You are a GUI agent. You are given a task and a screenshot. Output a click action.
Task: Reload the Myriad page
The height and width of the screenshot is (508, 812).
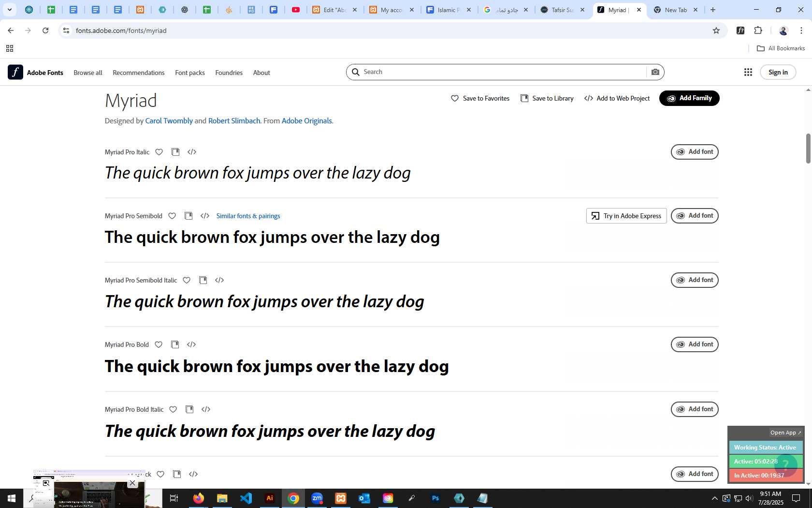45,30
